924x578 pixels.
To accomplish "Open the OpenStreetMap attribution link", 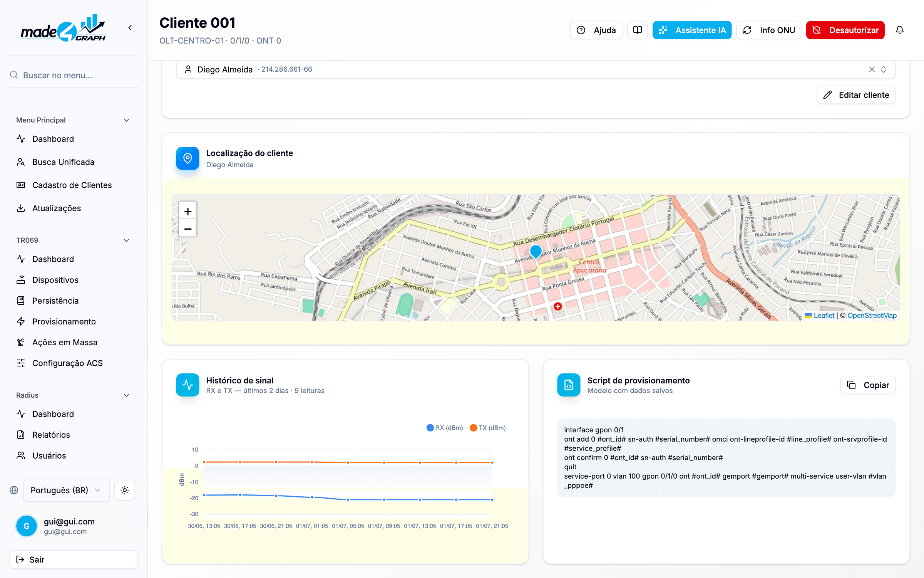I will (x=872, y=316).
